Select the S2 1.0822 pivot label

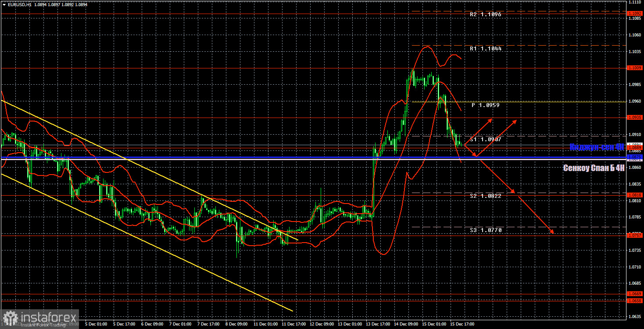click(486, 196)
